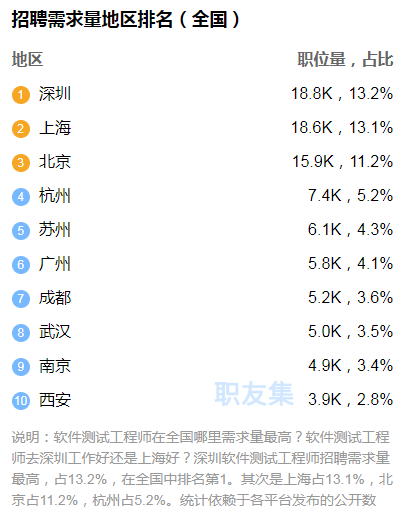Click the blue rank 8 badge
This screenshot has width=409, height=510.
point(21,333)
